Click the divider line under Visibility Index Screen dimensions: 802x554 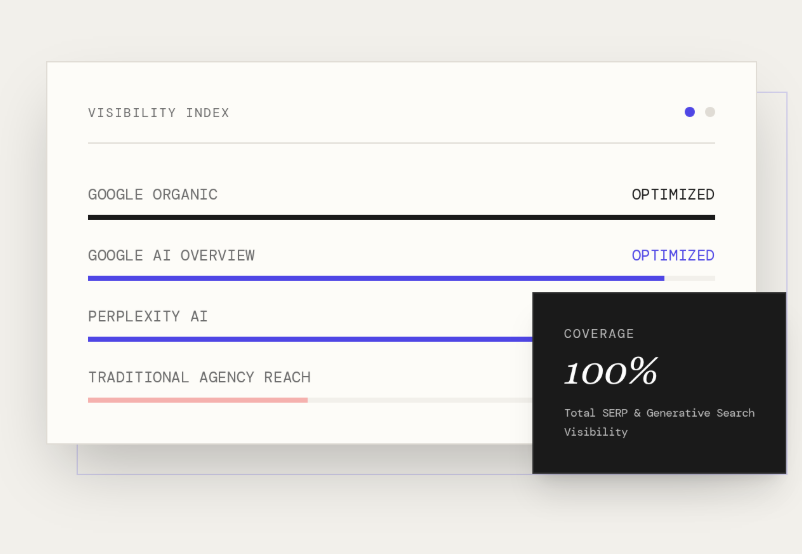(x=400, y=143)
